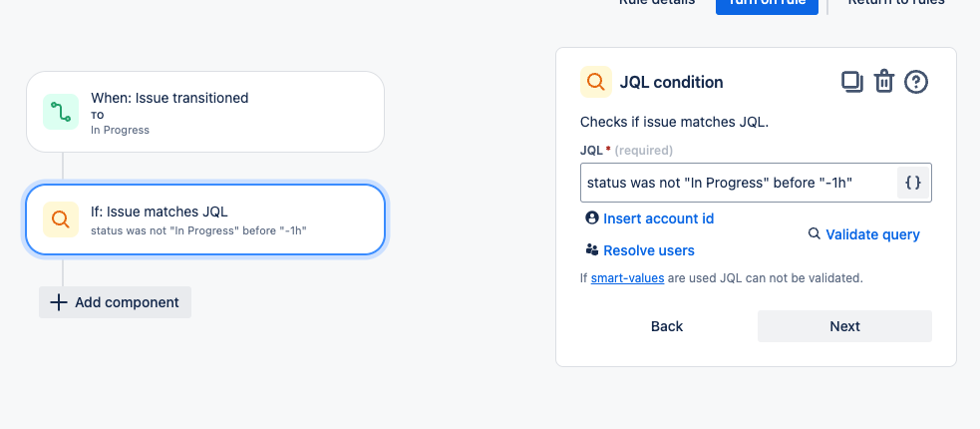Click the users icon beside Resolve users
Image resolution: width=980 pixels, height=429 pixels.
coord(592,249)
